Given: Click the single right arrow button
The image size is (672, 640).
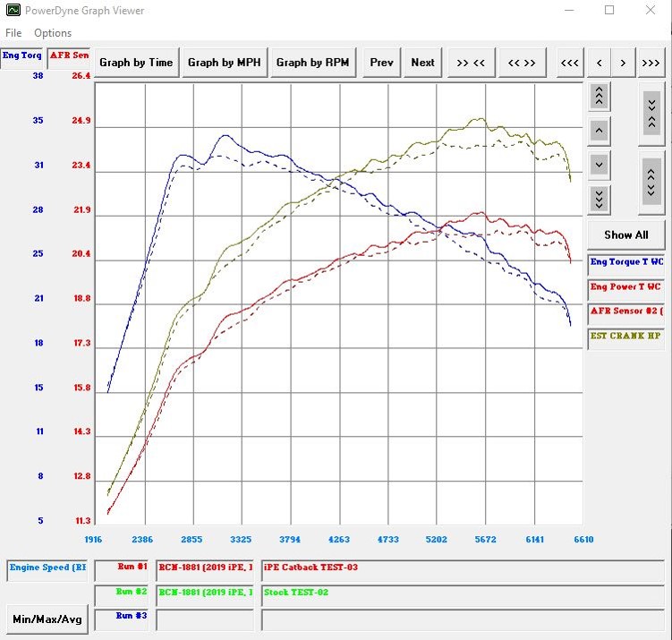Looking at the screenshot, I should pyautogui.click(x=623, y=63).
